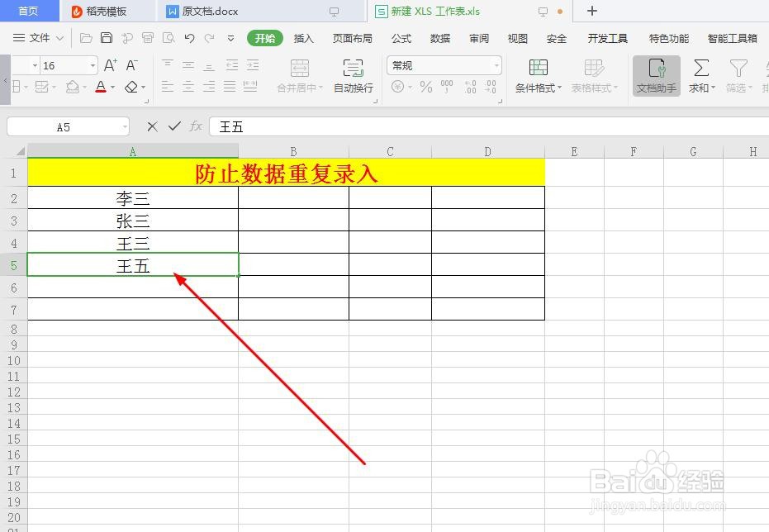Screen dimensions: 769x532
Task: Open the 插入 ribbon tab
Action: [x=303, y=38]
